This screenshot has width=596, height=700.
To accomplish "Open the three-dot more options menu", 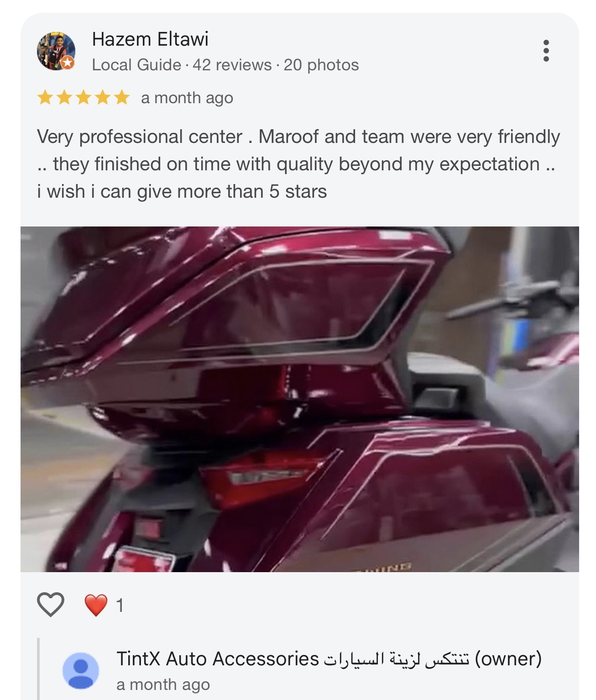I will pos(546,51).
